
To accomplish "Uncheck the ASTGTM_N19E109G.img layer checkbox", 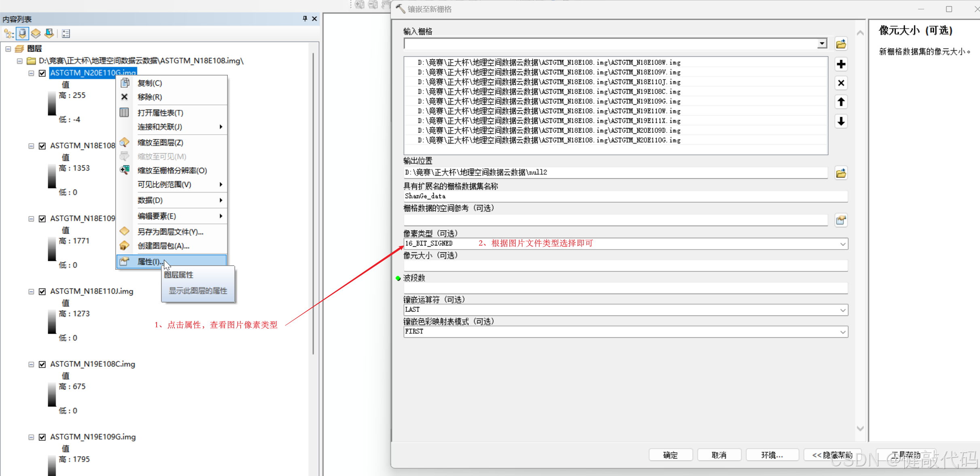I will pyautogui.click(x=42, y=437).
